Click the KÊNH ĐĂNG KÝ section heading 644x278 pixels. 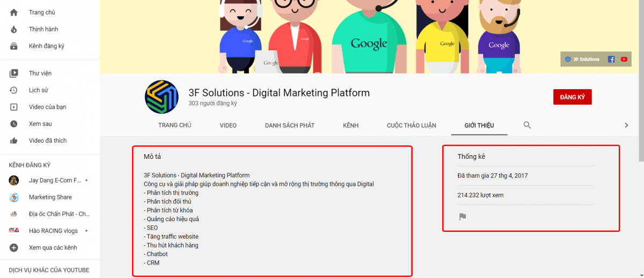pos(30,165)
